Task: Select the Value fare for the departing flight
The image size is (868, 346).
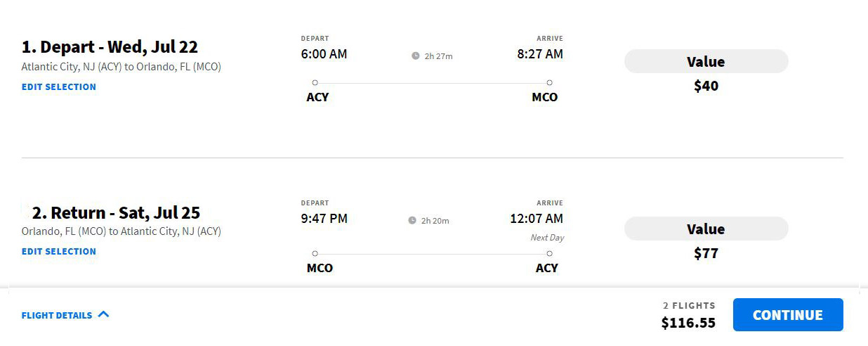Action: point(706,62)
